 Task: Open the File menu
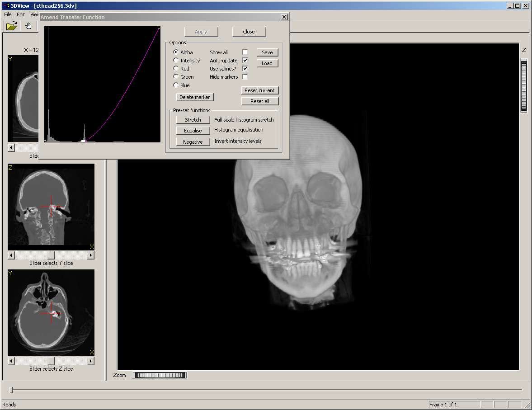tap(8, 14)
